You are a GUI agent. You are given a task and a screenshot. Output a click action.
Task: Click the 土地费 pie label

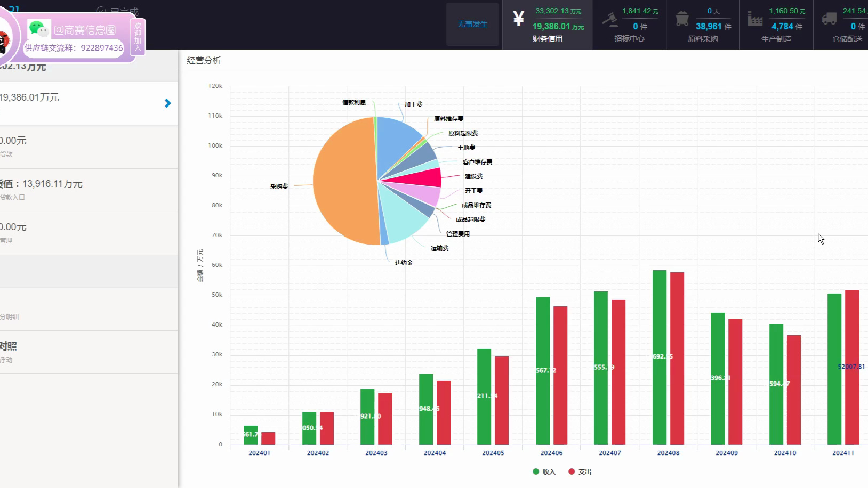click(466, 148)
